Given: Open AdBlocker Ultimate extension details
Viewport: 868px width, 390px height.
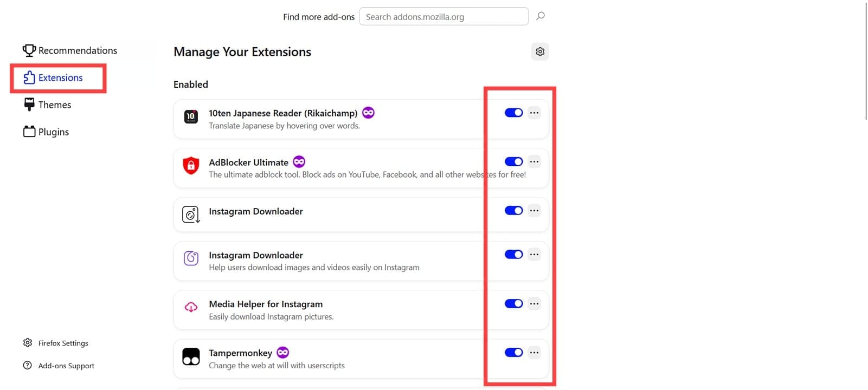Looking at the screenshot, I should (x=248, y=162).
